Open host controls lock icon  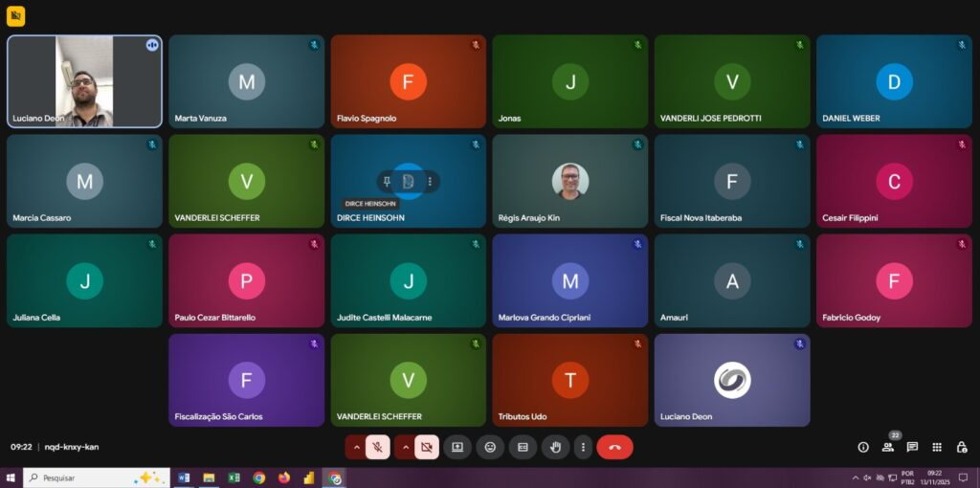pyautogui.click(x=962, y=447)
